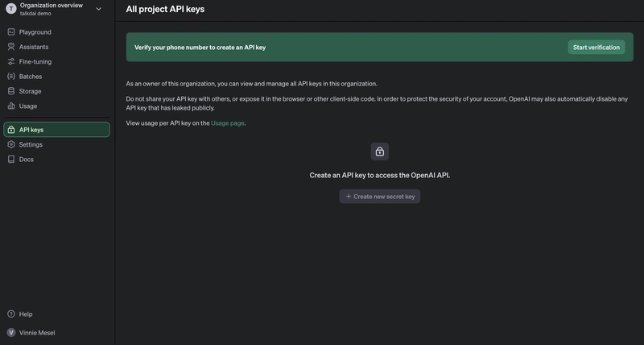Click the Help question mark icon

(x=11, y=314)
